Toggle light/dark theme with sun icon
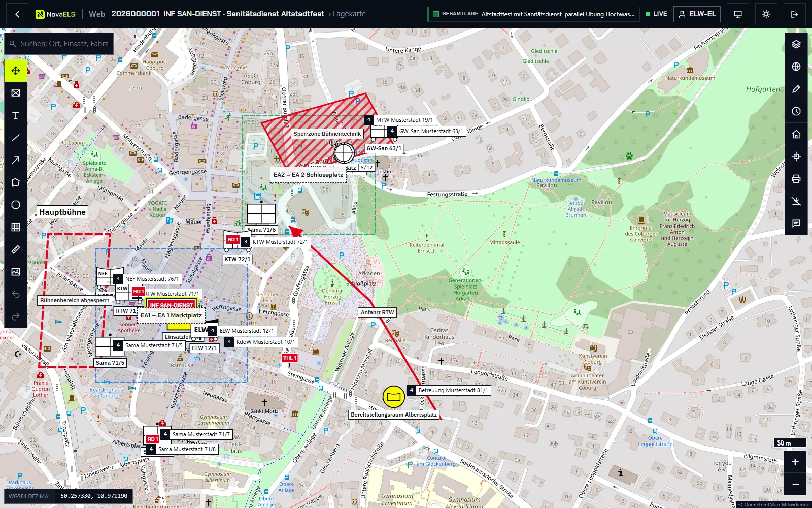Image resolution: width=812 pixels, height=508 pixels. [766, 14]
